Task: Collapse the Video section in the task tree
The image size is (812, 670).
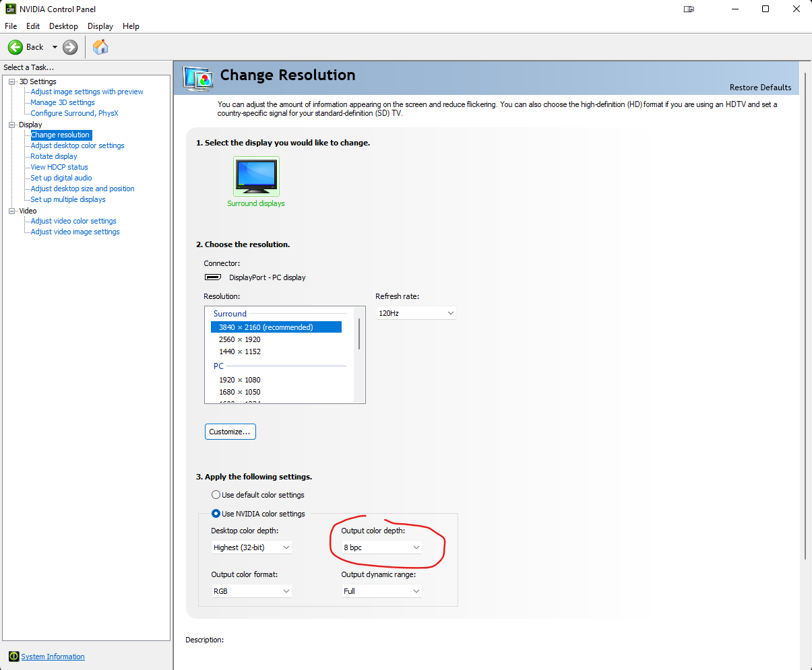Action: (10, 210)
